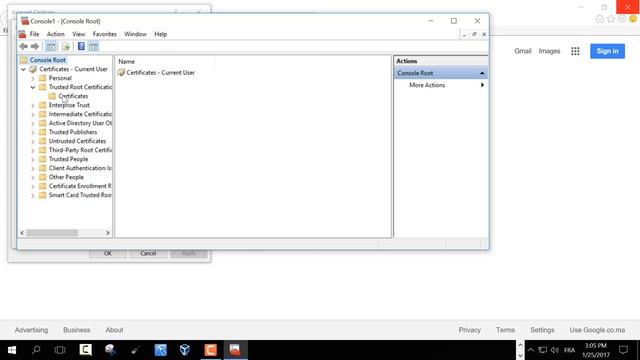
Task: Expand the Trusted People node
Action: [x=33, y=159]
